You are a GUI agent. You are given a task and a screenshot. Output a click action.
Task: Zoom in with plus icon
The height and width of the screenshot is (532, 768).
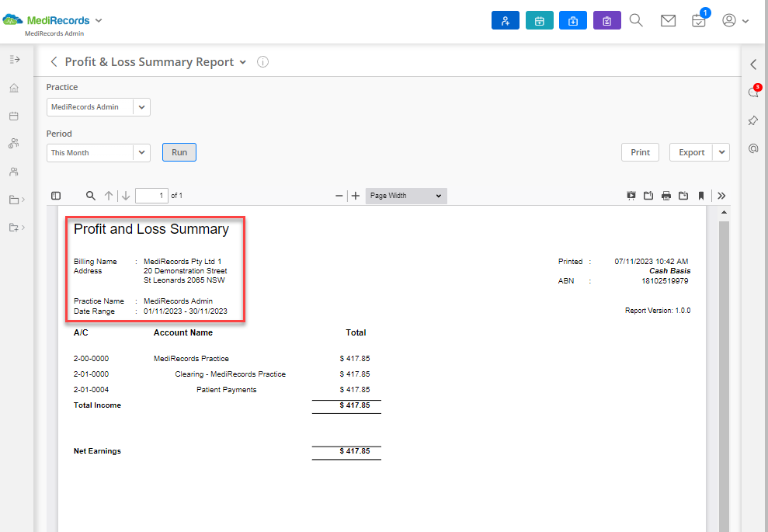(356, 196)
